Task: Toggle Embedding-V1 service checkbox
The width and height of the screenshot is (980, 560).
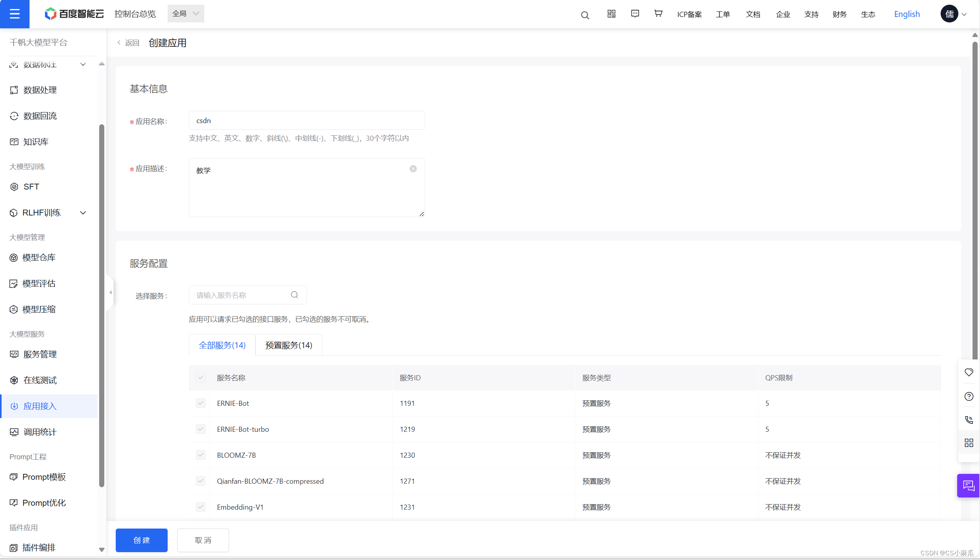Action: 200,506
